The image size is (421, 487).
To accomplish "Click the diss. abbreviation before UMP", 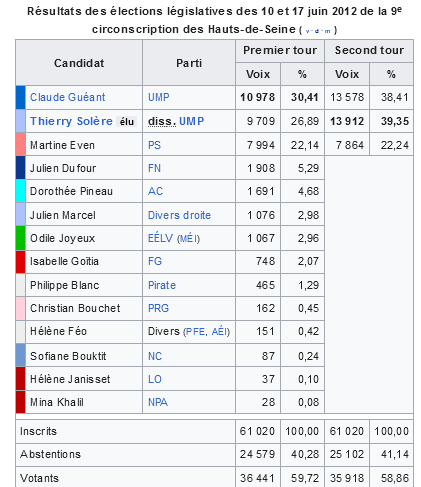I will [162, 121].
